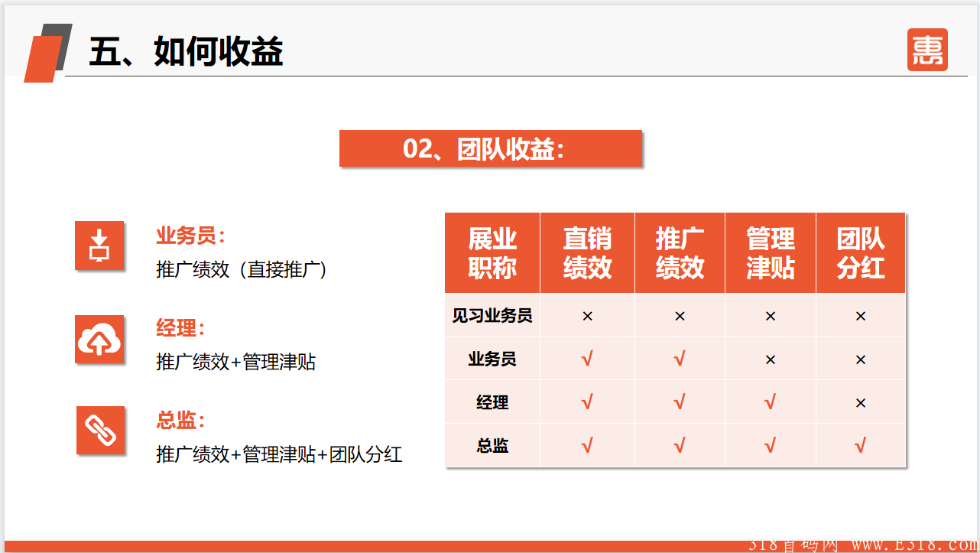Click the √ under 推广绩效 for 业务员
Image resolution: width=980 pixels, height=553 pixels.
coord(680,359)
